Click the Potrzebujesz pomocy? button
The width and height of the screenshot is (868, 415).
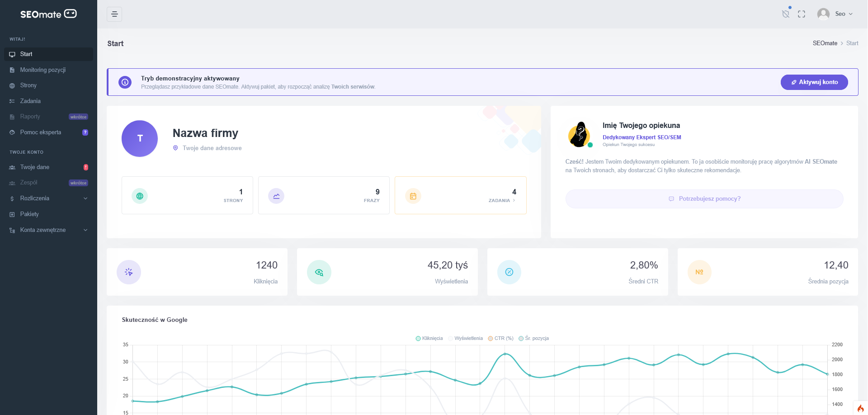coord(704,199)
